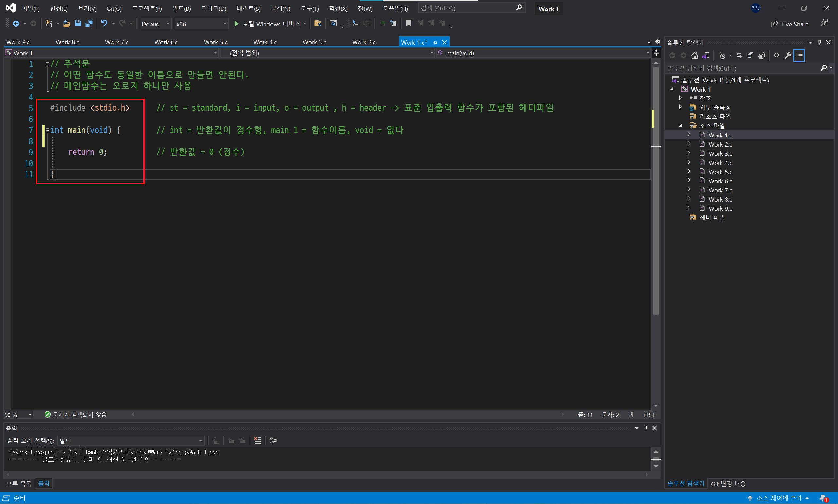Toggle word wrap in output pane
The height and width of the screenshot is (504, 838).
pos(273,441)
